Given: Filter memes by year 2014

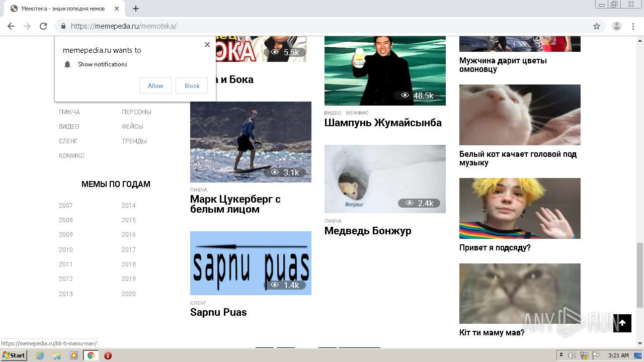Looking at the screenshot, I should [129, 206].
